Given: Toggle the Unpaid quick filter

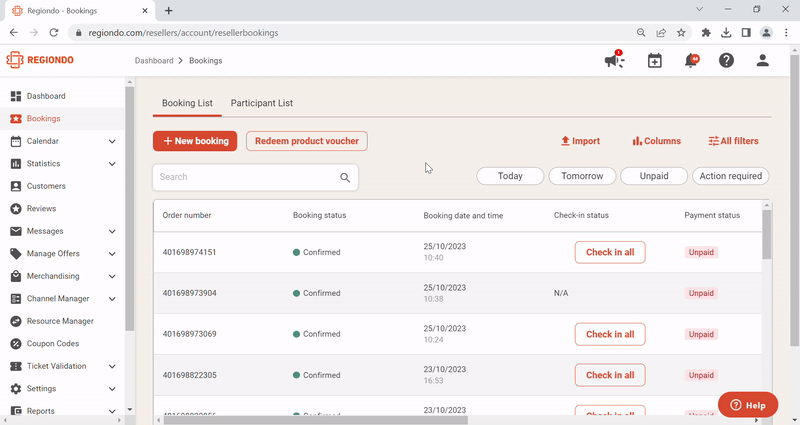Looking at the screenshot, I should tap(654, 176).
